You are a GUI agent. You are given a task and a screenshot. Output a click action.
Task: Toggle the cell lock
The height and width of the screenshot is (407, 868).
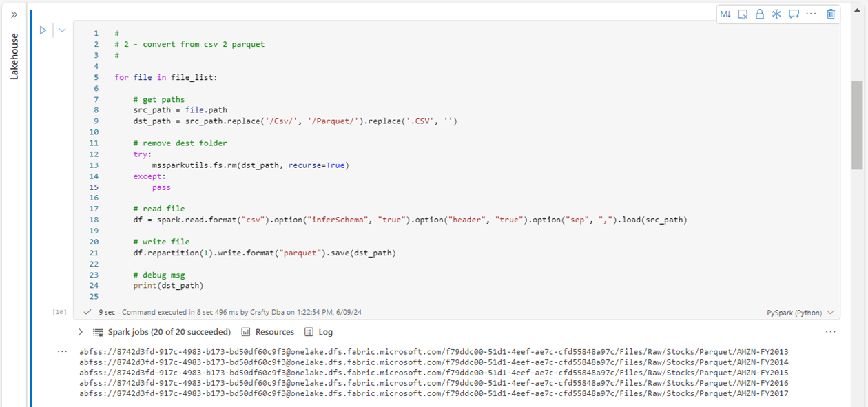760,14
